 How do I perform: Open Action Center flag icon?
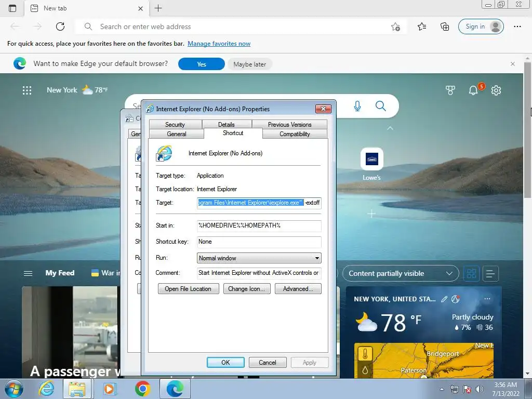click(467, 389)
